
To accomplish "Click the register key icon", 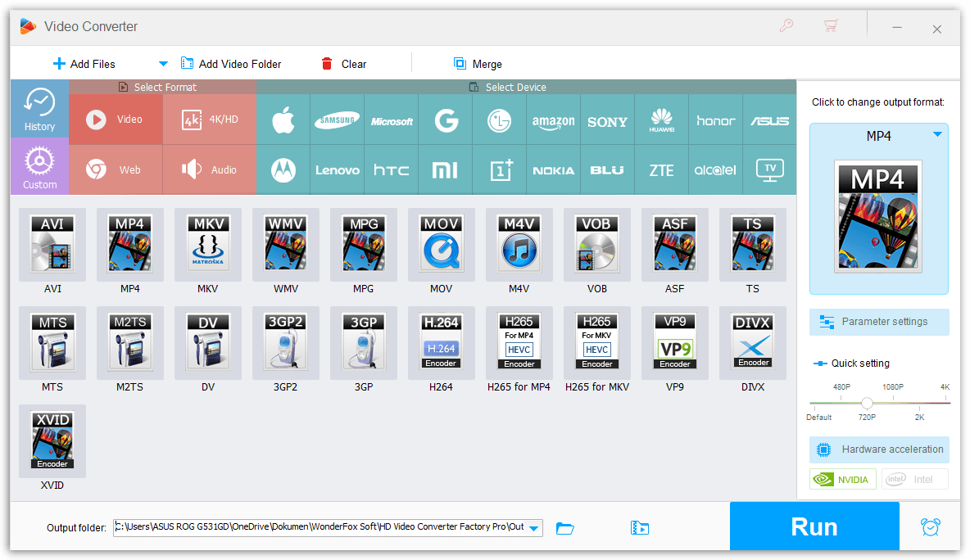I will tap(786, 26).
